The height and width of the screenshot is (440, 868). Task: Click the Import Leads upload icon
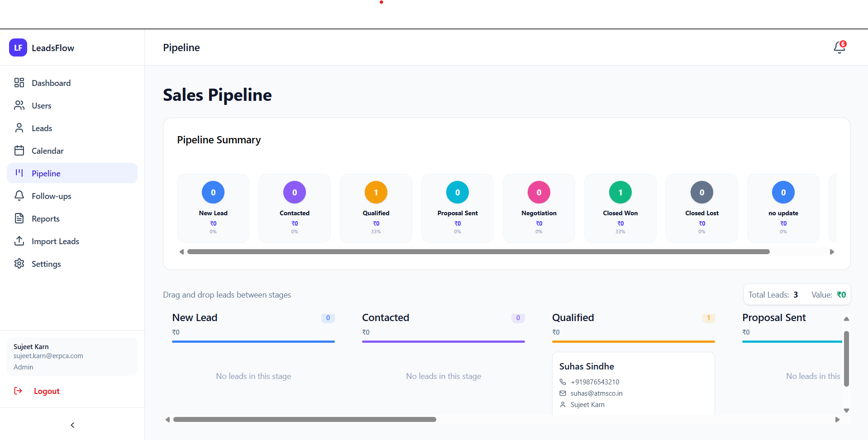tap(19, 241)
